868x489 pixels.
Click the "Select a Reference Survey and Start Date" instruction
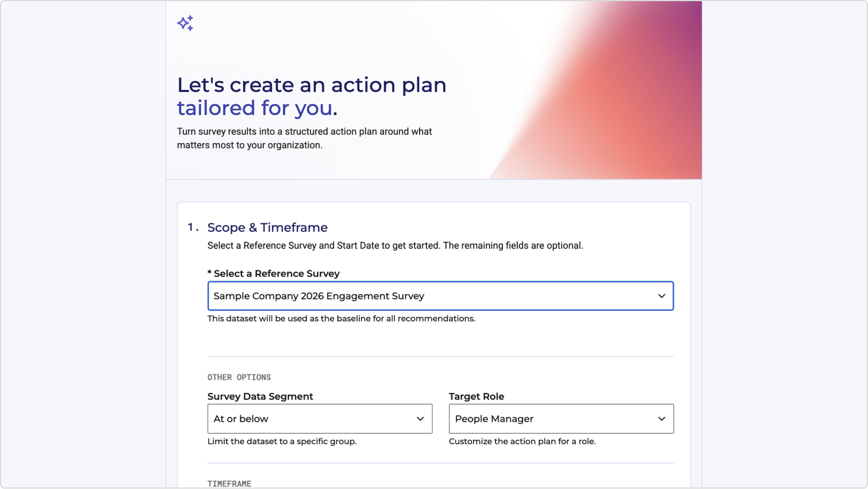[x=395, y=246]
